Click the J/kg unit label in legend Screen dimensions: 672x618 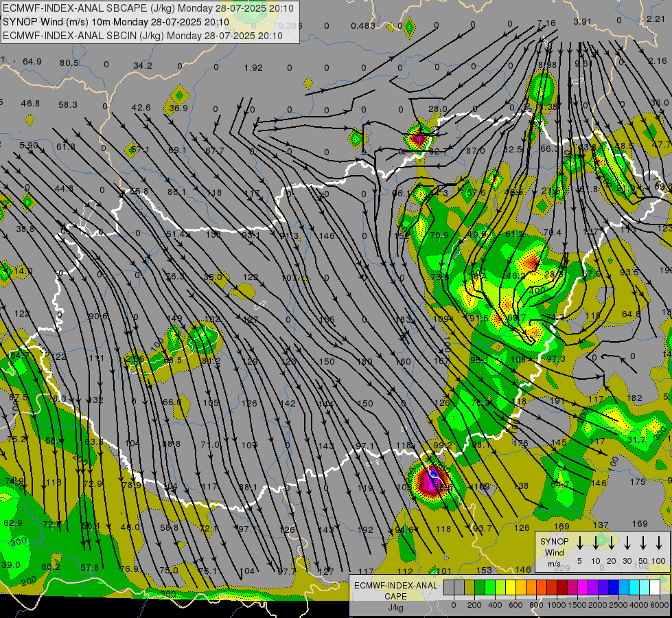395,608
